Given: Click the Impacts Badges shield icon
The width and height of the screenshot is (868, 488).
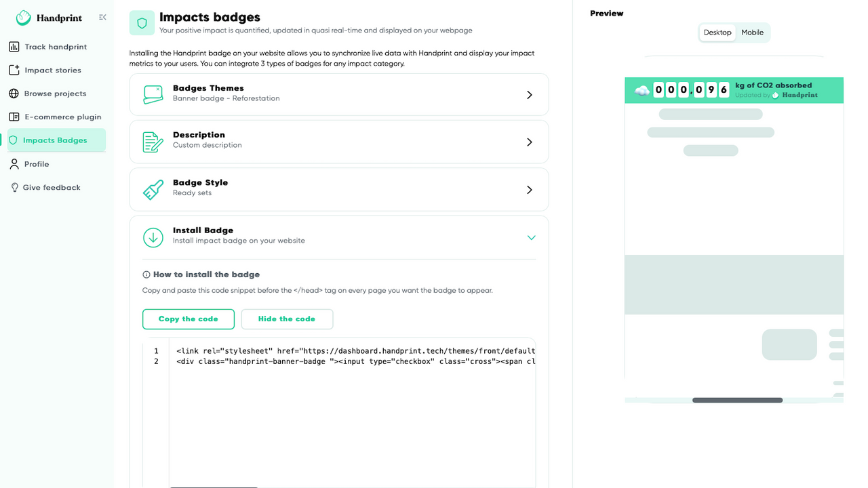Looking at the screenshot, I should point(14,140).
